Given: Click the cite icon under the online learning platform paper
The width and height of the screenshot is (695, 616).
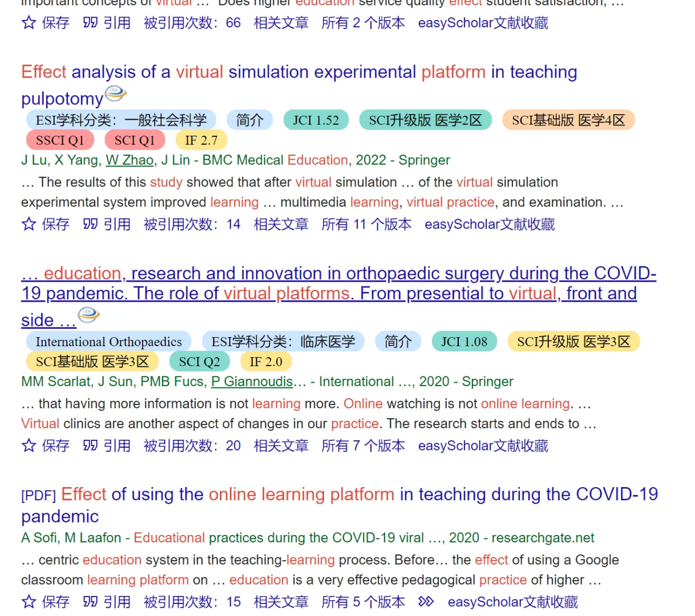Looking at the screenshot, I should click(x=90, y=602).
